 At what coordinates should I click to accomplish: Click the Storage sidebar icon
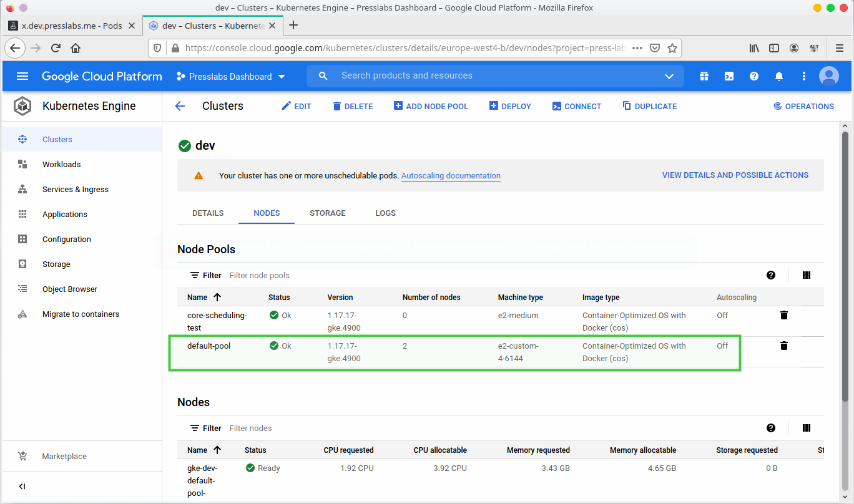22,264
